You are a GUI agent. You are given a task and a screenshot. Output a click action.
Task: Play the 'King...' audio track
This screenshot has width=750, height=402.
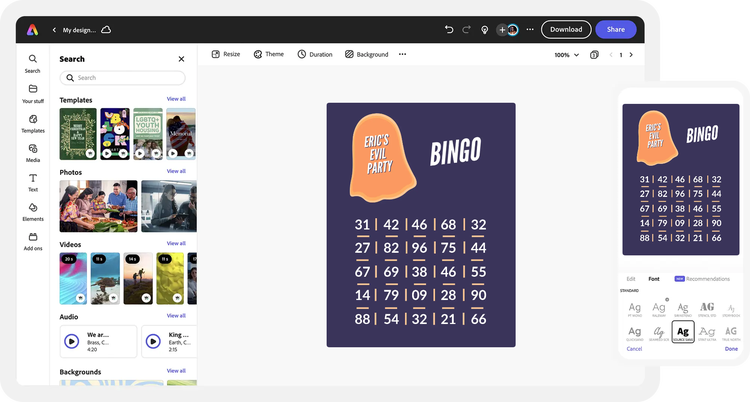click(x=153, y=341)
